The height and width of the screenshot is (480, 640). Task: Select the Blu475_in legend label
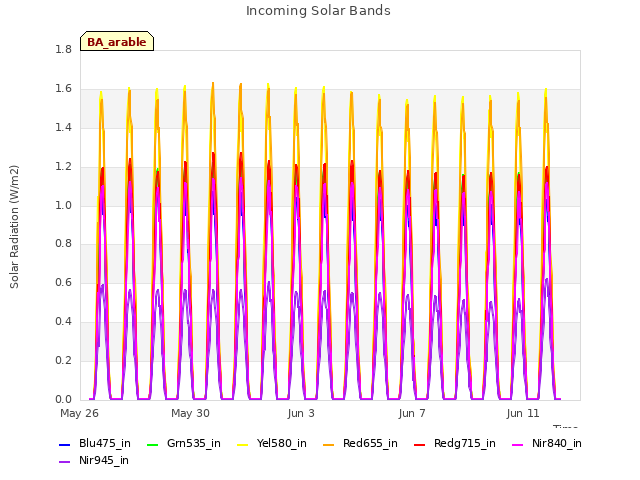coord(105,444)
